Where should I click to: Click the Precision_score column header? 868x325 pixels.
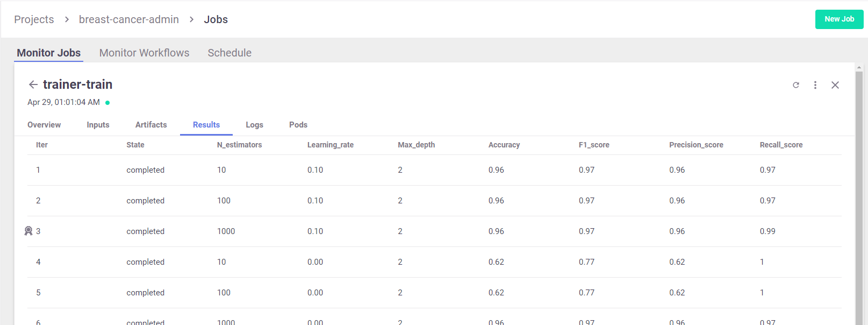point(696,145)
